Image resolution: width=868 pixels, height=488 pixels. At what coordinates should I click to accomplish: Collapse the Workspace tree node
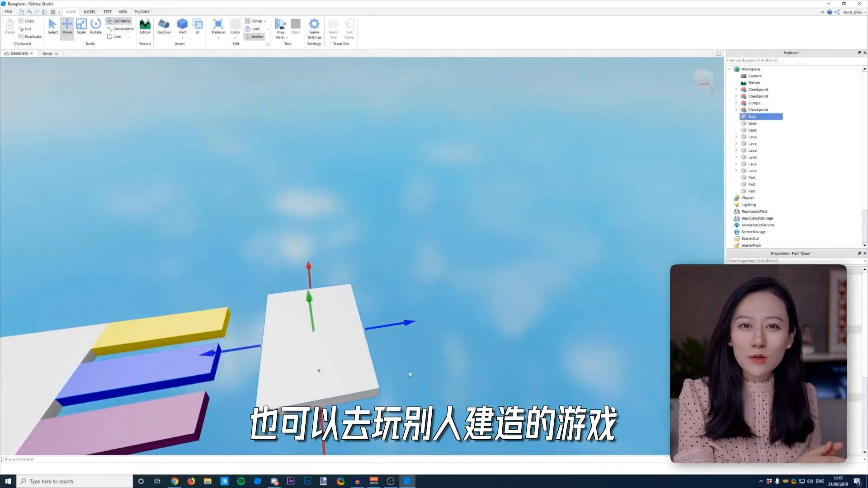[x=729, y=69]
